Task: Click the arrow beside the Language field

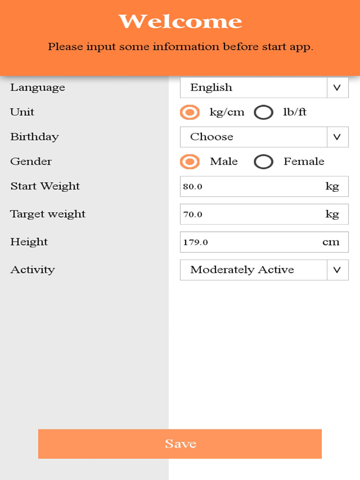Action: 337,87
